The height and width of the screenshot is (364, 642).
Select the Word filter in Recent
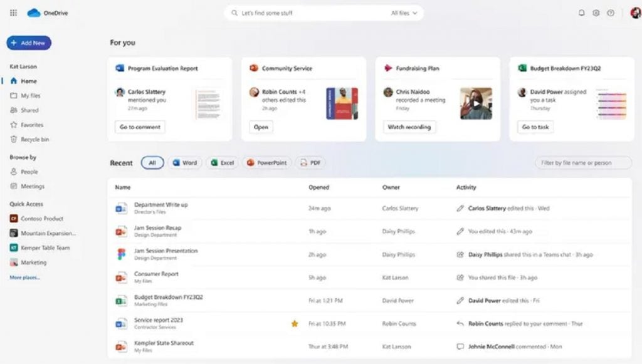(185, 163)
